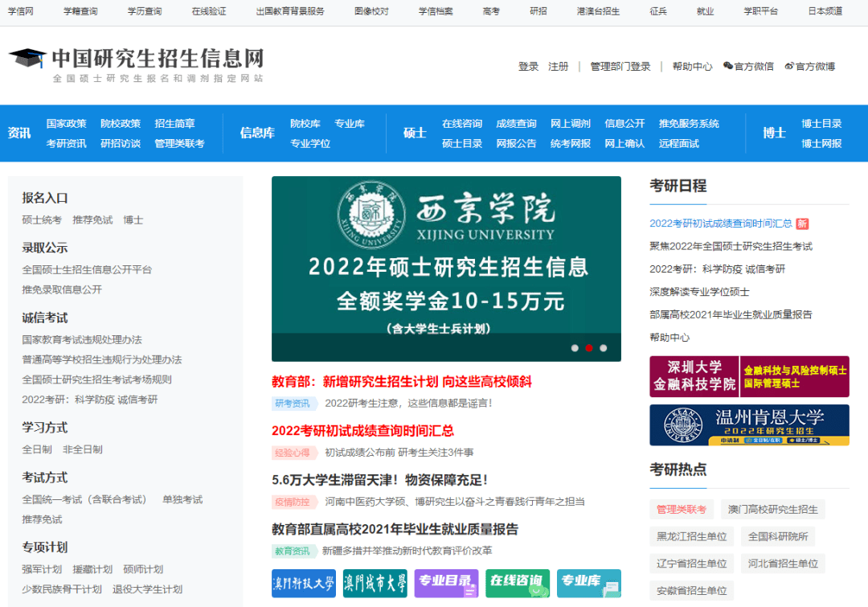Open 招生简章 in the blue nav

click(175, 124)
